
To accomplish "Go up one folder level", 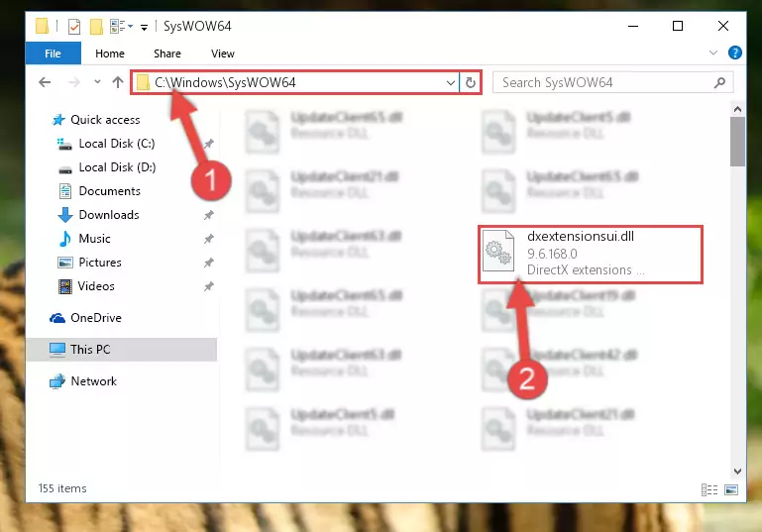I will (x=118, y=81).
